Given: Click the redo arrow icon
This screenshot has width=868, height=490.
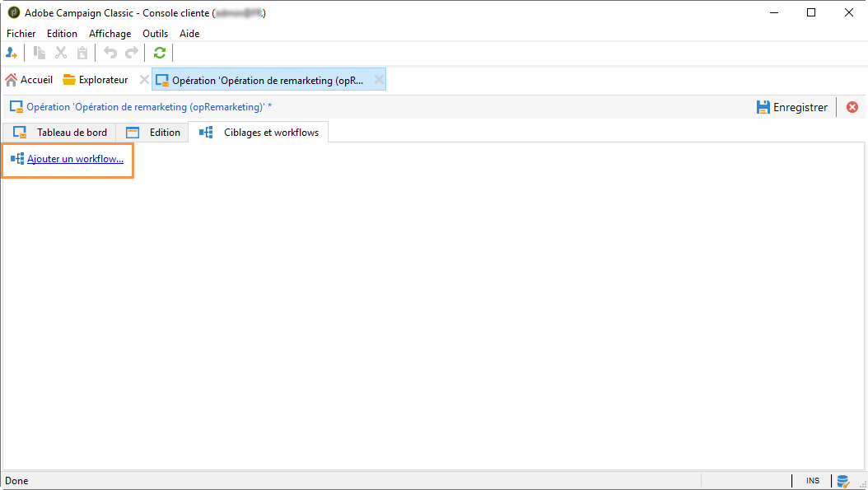Looking at the screenshot, I should (132, 53).
